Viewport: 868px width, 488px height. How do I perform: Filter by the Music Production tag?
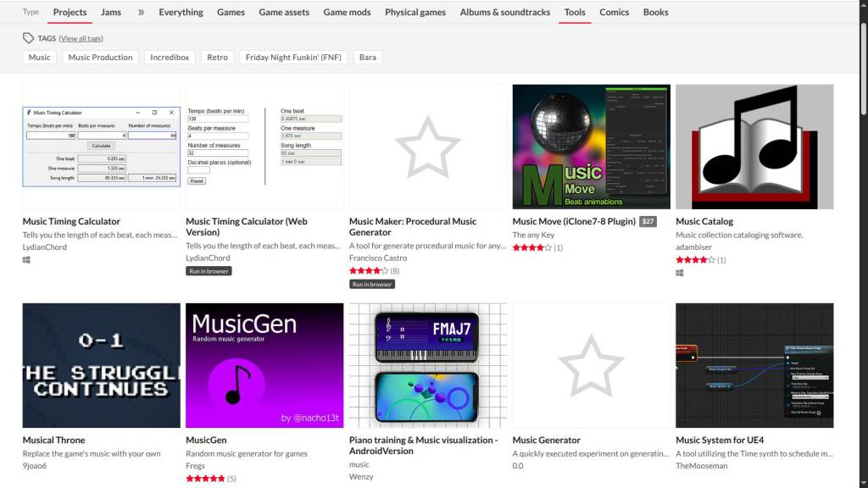[x=100, y=57]
